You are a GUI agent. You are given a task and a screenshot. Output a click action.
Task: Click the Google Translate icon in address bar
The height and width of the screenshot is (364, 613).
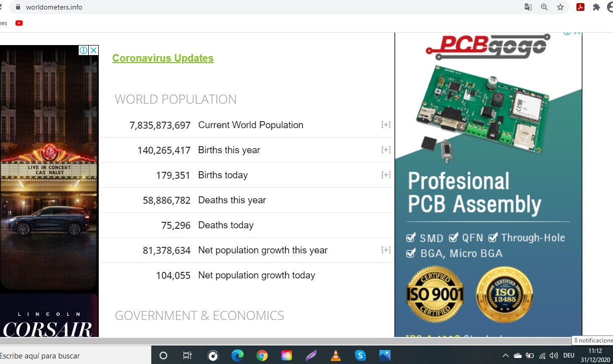click(x=528, y=7)
